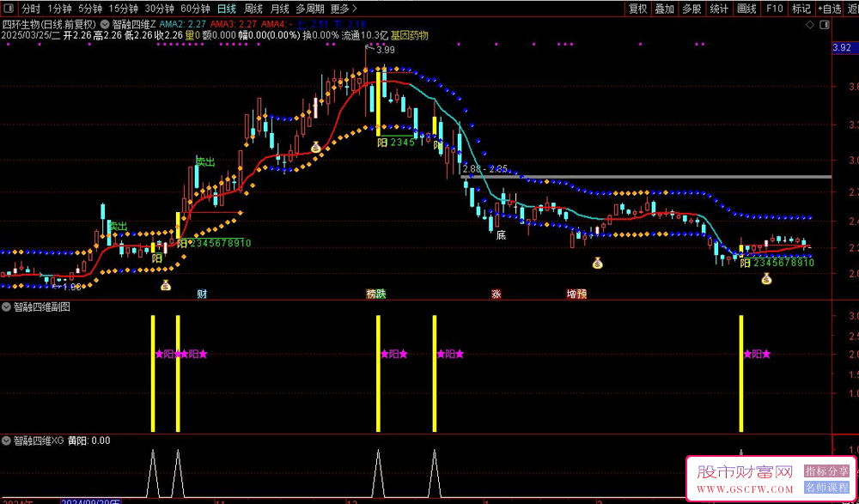859x504 pixels.
Task: Click the pink star 阳 marker at far right
Action: tap(756, 354)
